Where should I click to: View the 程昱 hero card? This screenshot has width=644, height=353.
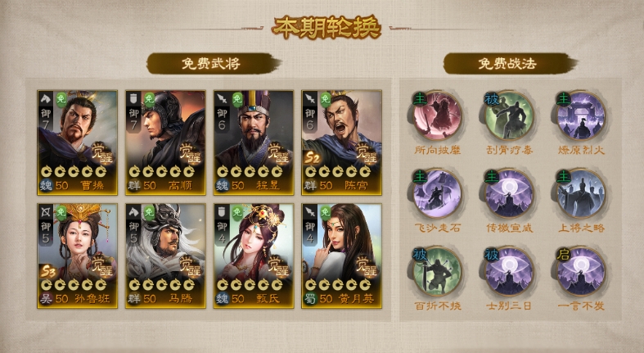click(x=254, y=143)
